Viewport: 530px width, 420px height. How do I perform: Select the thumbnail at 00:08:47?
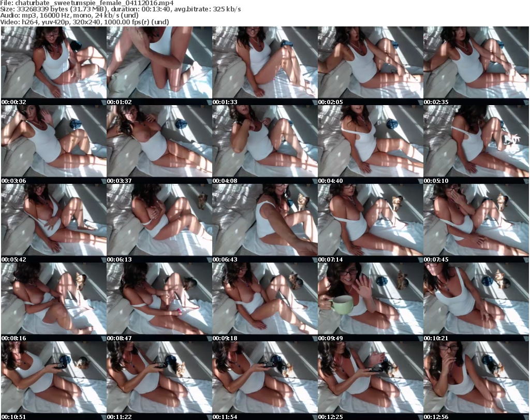click(159, 302)
